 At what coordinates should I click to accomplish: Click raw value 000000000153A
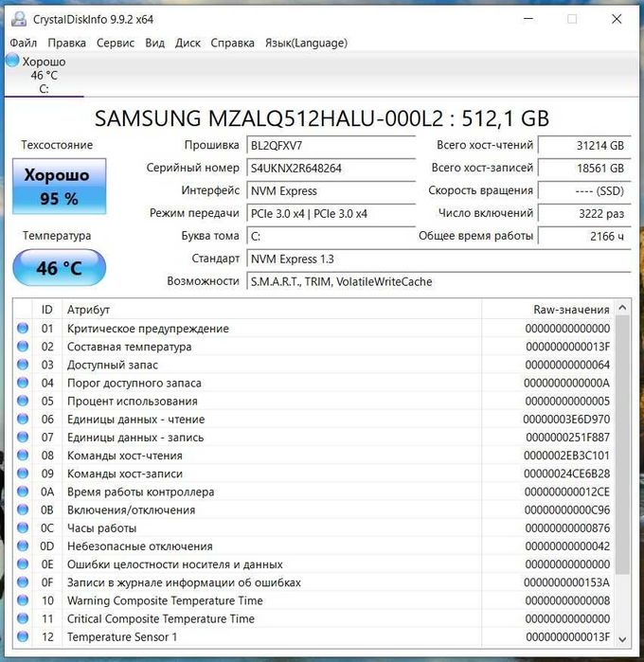(x=566, y=582)
